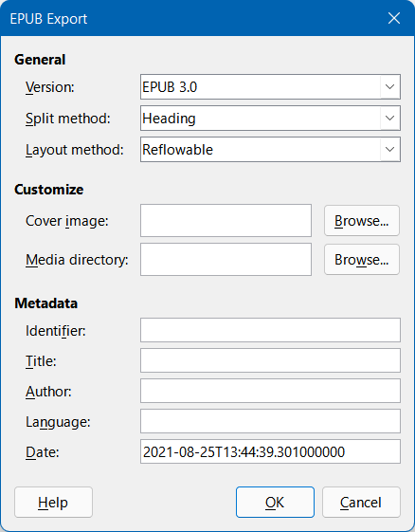
Task: Cancel the EPUB Export dialog
Action: [361, 503]
